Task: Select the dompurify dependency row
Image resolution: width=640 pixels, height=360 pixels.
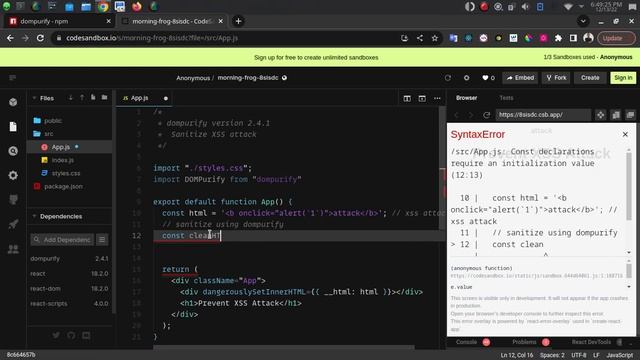Action: [x=69, y=258]
